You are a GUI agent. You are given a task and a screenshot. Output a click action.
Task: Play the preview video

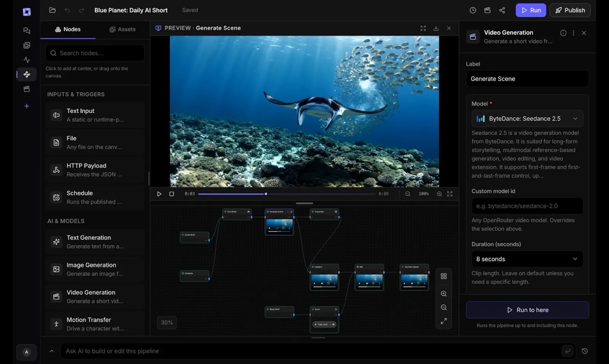[x=159, y=194]
